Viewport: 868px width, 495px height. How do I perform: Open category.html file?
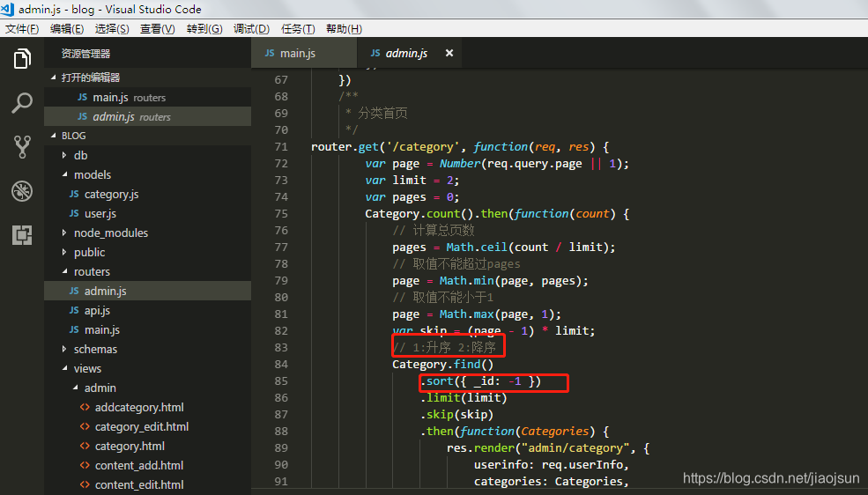148,447
